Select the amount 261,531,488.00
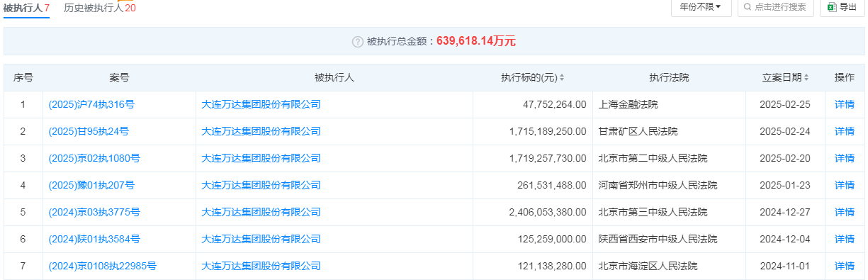The image size is (868, 280). click(552, 185)
